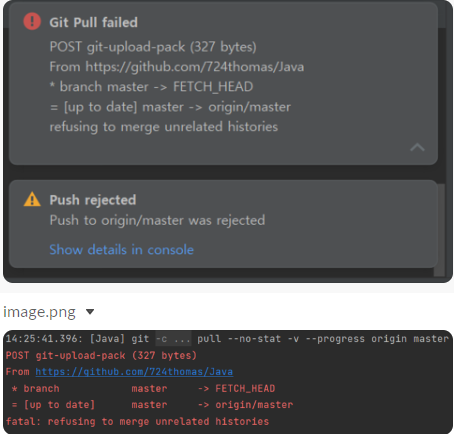Click FETCH_HEAD in the console output
Screen dimensions: 454x434
point(245,388)
